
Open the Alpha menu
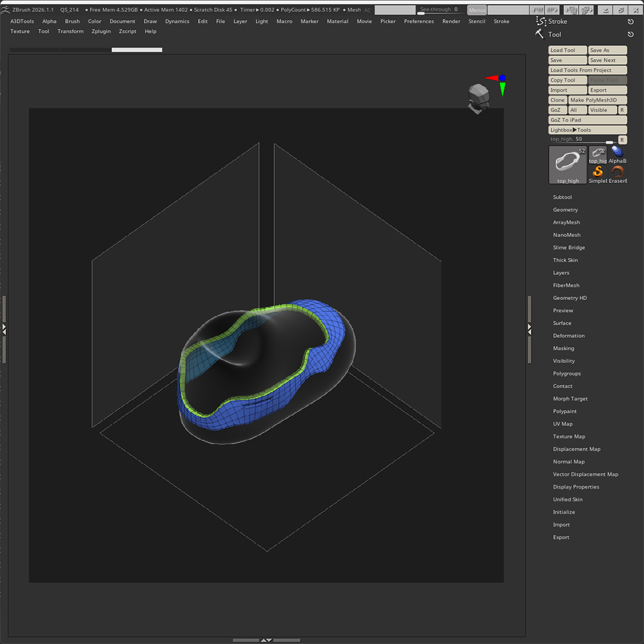pyautogui.click(x=49, y=21)
